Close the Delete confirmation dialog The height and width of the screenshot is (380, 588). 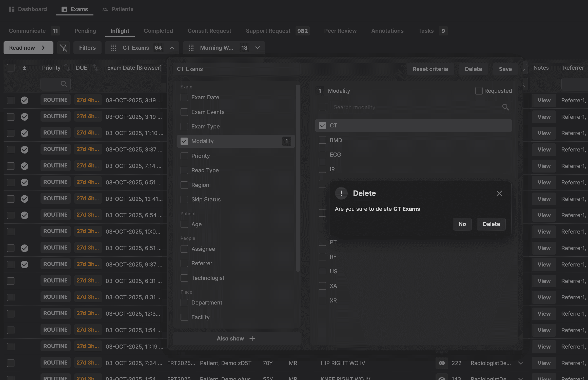499,193
